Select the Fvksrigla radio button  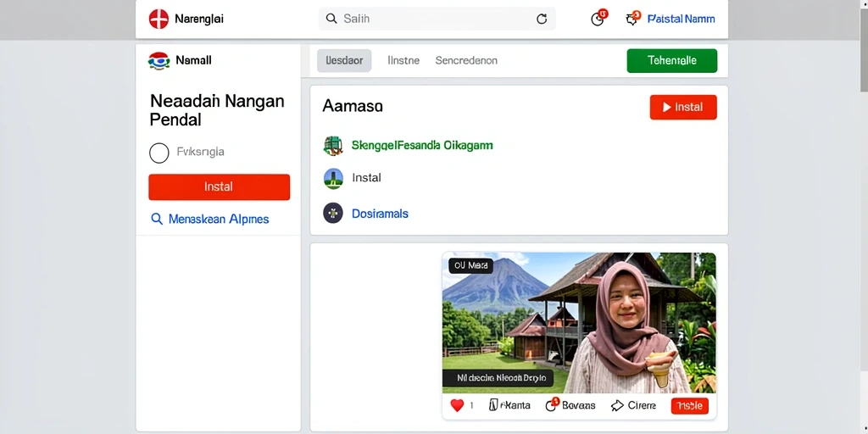click(x=159, y=153)
